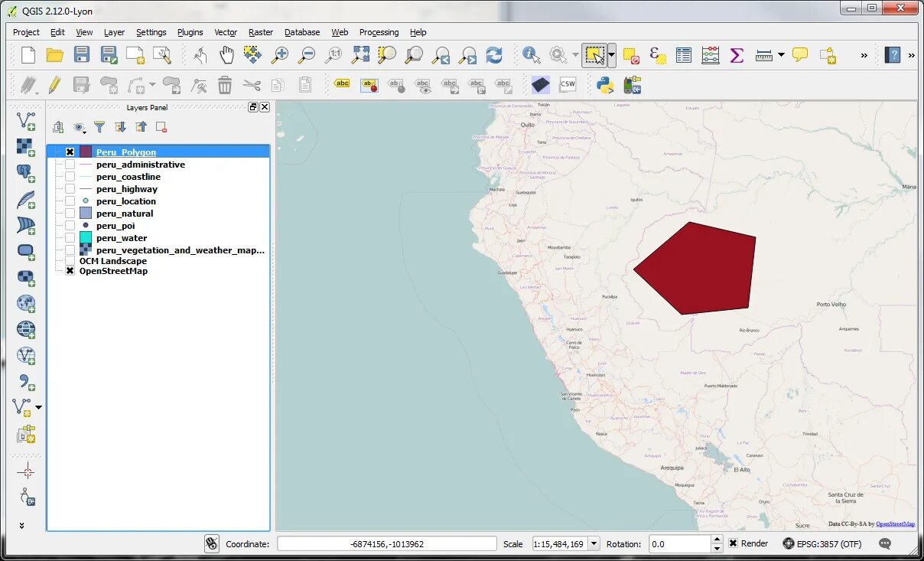Click the Peru_Polygon red color swatch
This screenshot has width=924, height=561.
pos(85,152)
